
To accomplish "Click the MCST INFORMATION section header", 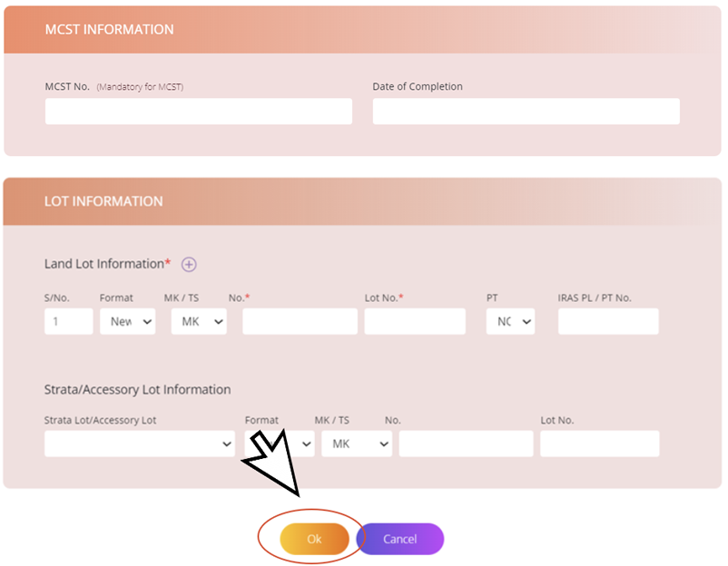I will pyautogui.click(x=109, y=29).
